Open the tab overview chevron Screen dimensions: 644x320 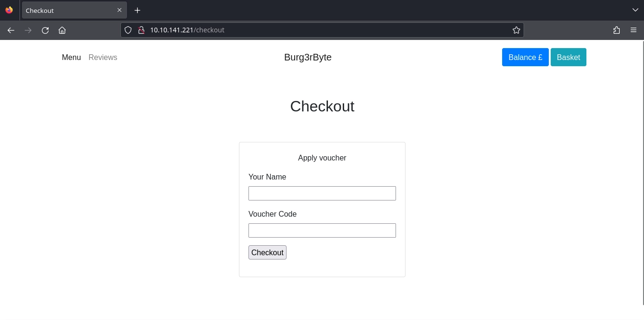click(635, 10)
